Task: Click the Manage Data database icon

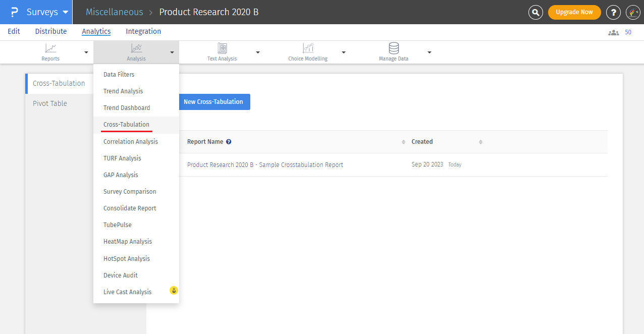Action: coord(394,48)
